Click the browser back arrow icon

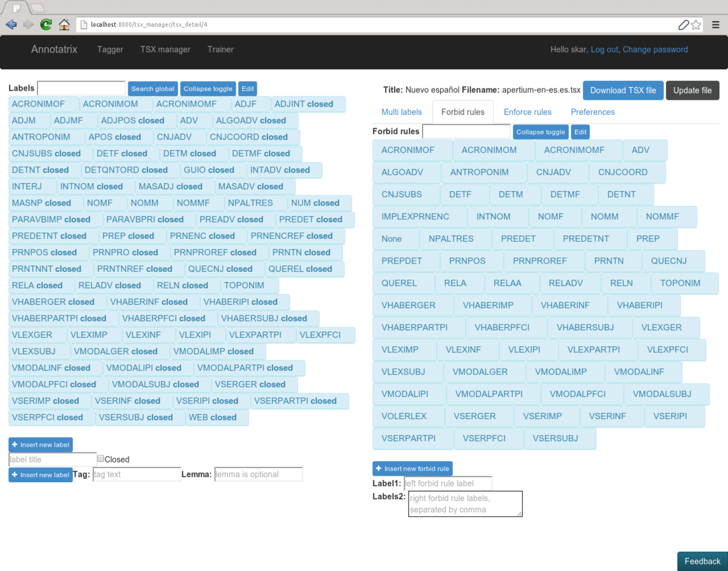tap(11, 25)
